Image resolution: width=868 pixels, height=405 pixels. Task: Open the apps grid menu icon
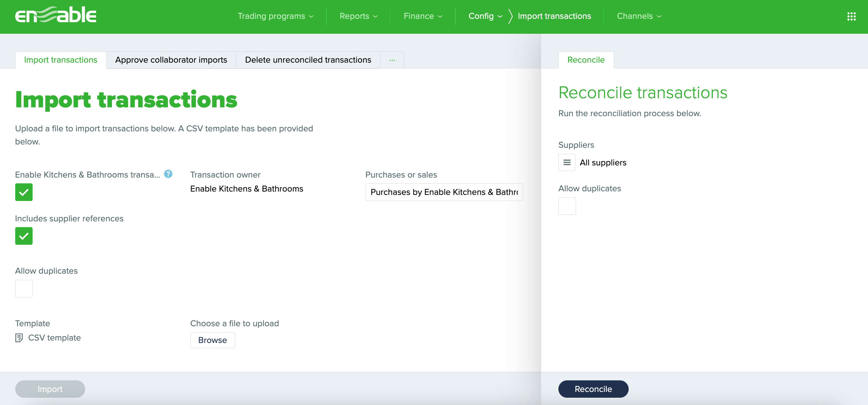tap(851, 16)
